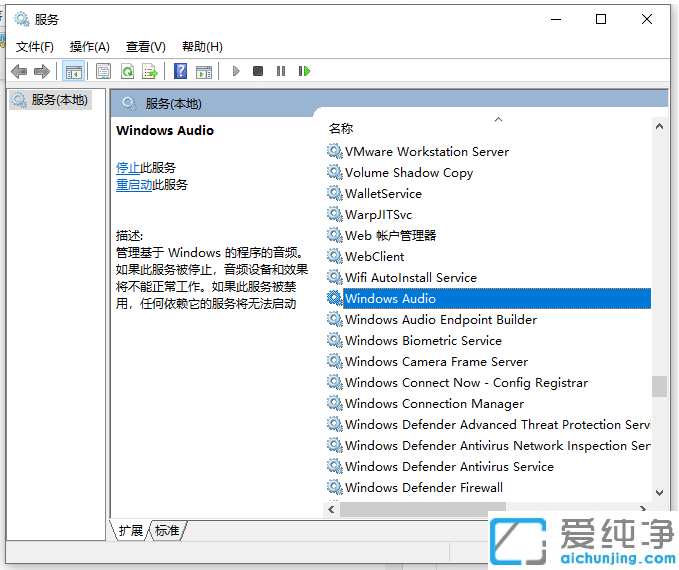Click the forward arrow in toolbar
679x570 pixels.
[x=41, y=71]
